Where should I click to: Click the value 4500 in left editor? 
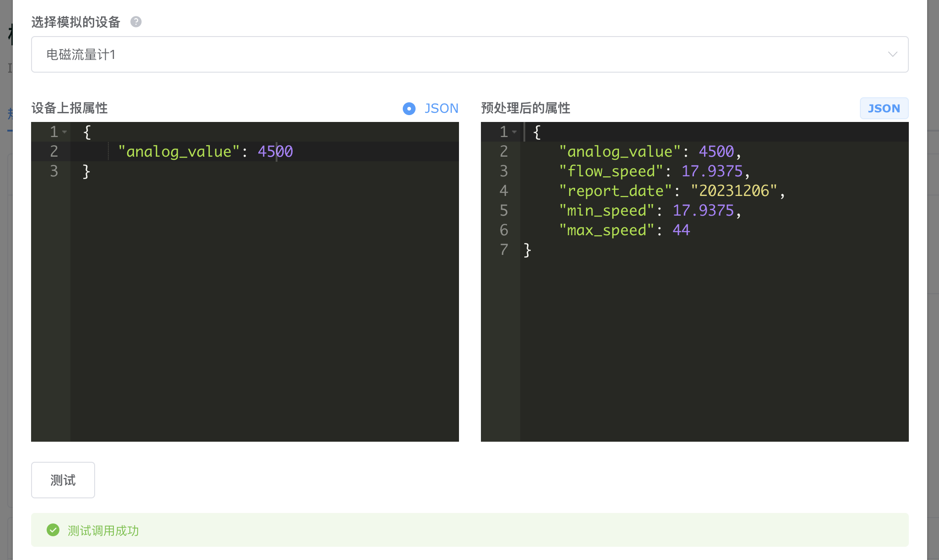coord(275,152)
